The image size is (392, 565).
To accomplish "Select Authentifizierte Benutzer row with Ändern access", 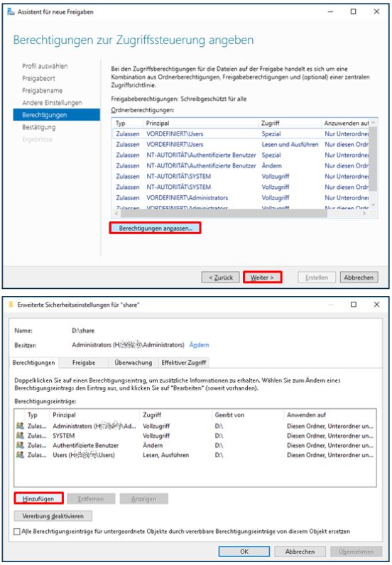I will tap(241, 166).
